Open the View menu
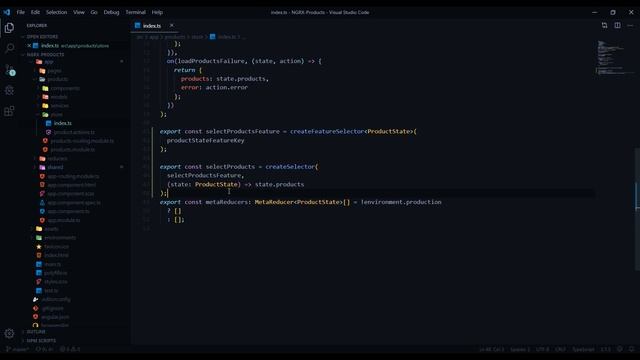Viewport: 640px width, 360px height. pyautogui.click(x=79, y=12)
